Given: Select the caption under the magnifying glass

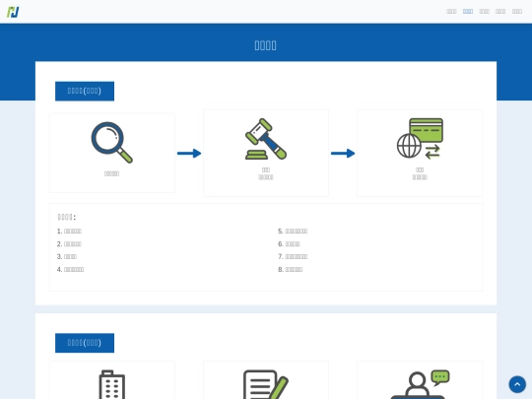Looking at the screenshot, I should coord(111,173).
